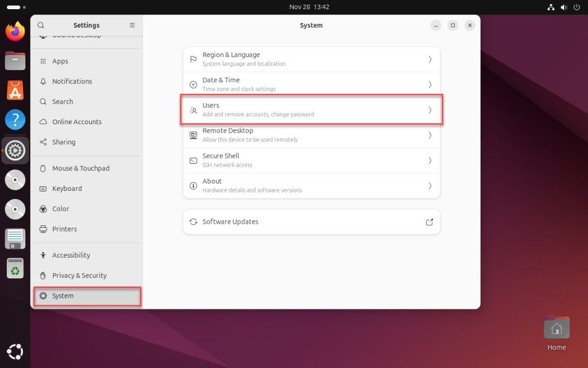Click the Mouse & Touchpad icon
Screen dimensions: 588x368
click(x=43, y=168)
